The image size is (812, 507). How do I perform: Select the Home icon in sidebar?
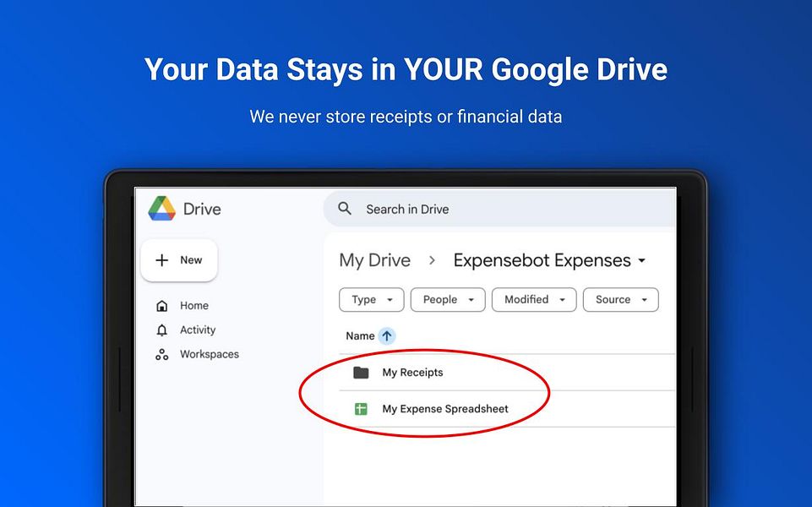tap(161, 305)
